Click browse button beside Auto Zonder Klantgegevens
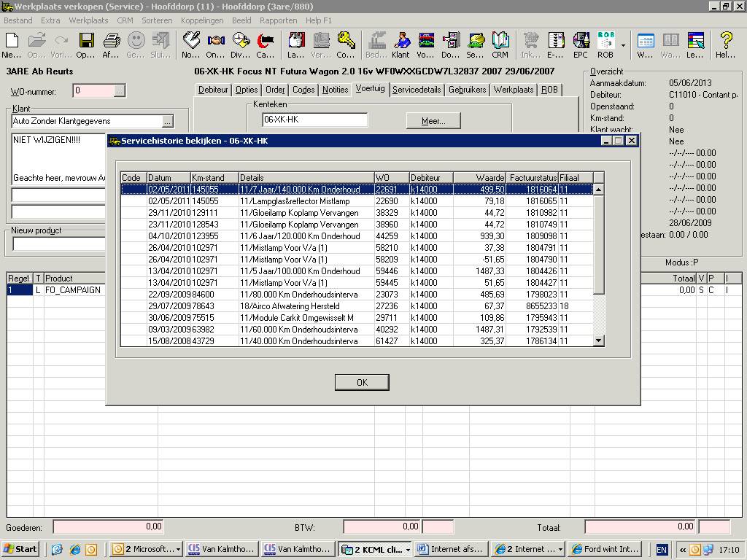This screenshot has height=560, width=747. click(168, 121)
